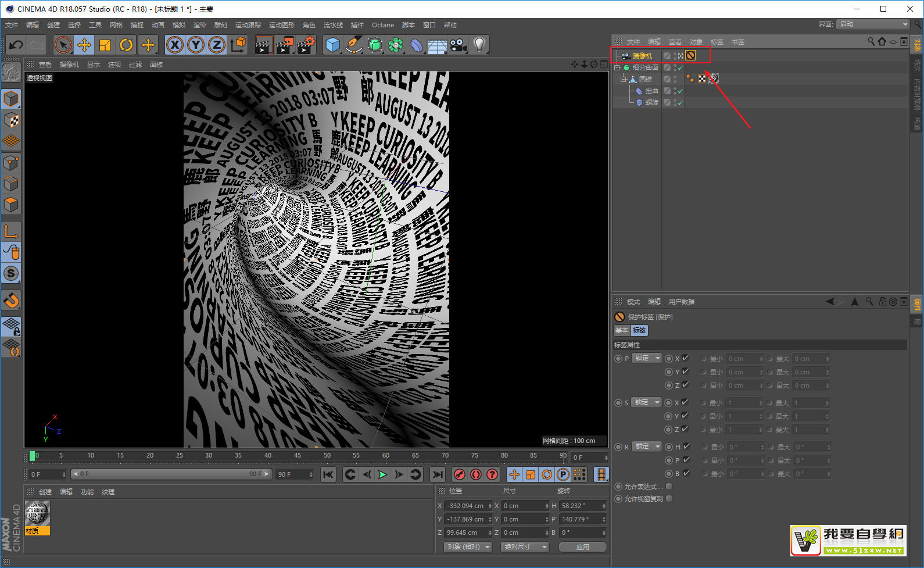Open 纹理 menu in material manager

[x=108, y=492]
